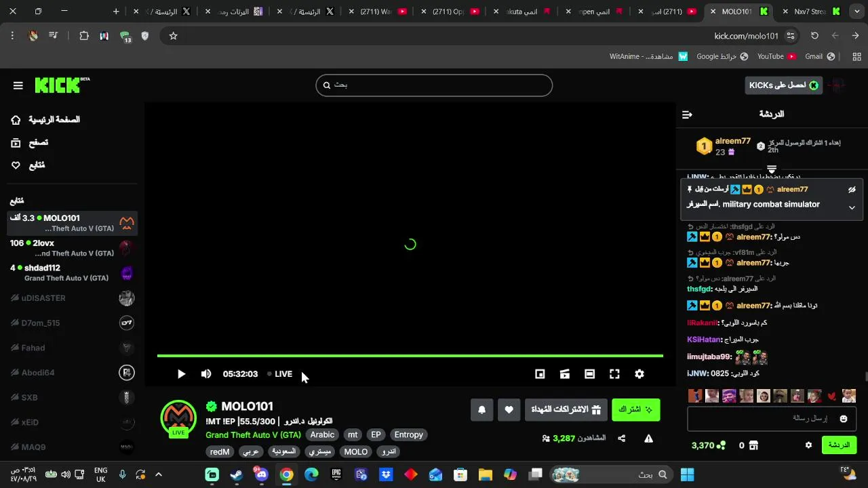Click top gifter alreem77 in leaderboard

pos(724,146)
